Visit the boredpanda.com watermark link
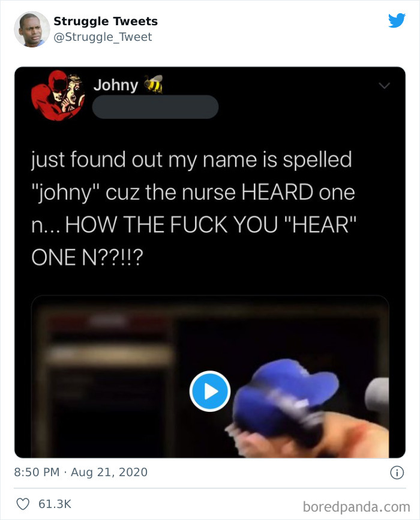 [356, 507]
